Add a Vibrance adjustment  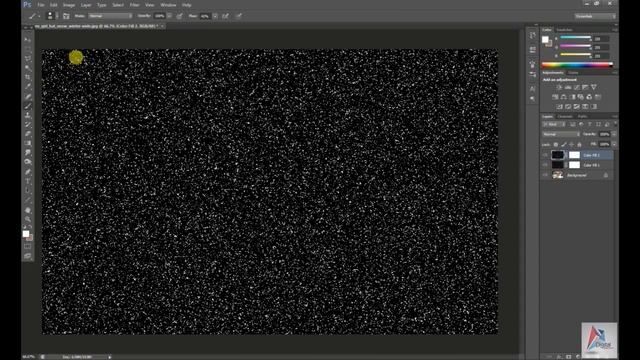(x=593, y=87)
